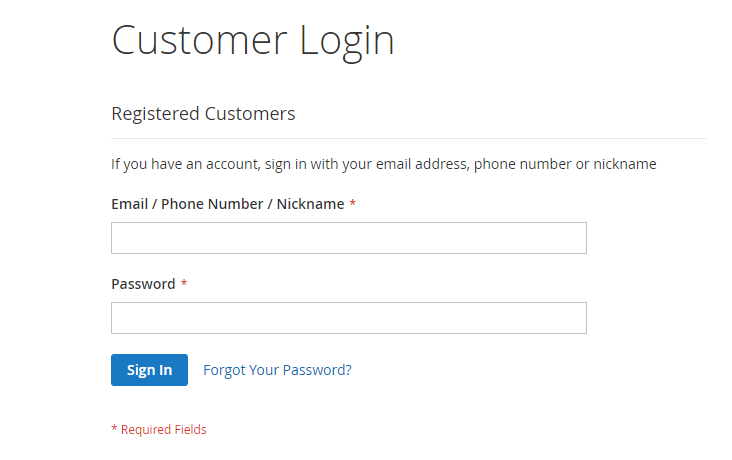The width and height of the screenshot is (732, 460).
Task: Open the Forgot Your Password? link
Action: click(277, 370)
